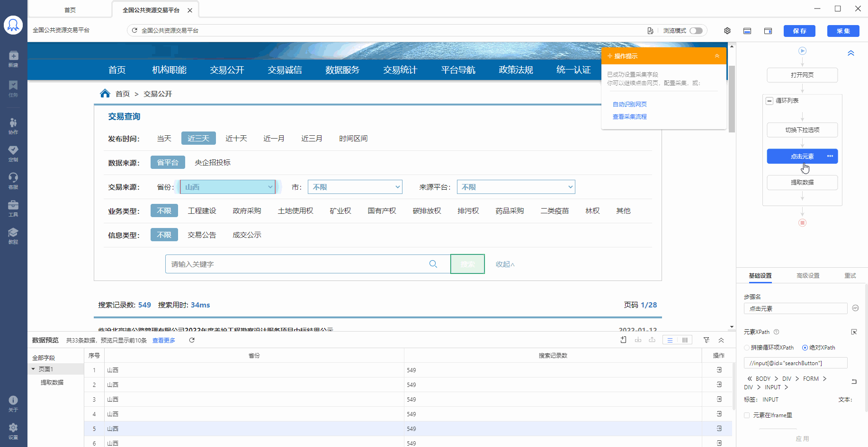The width and height of the screenshot is (868, 447).
Task: Open the 交易统计 nav menu
Action: [400, 70]
